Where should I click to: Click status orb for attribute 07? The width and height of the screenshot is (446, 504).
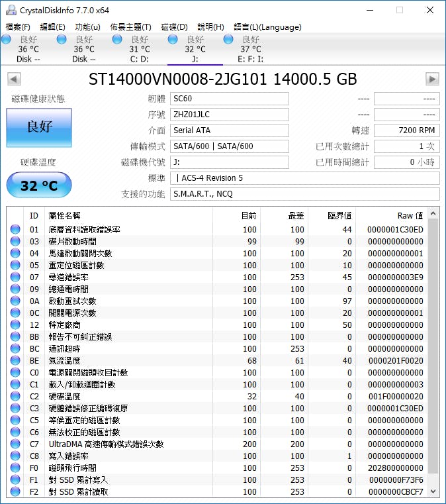(15, 277)
